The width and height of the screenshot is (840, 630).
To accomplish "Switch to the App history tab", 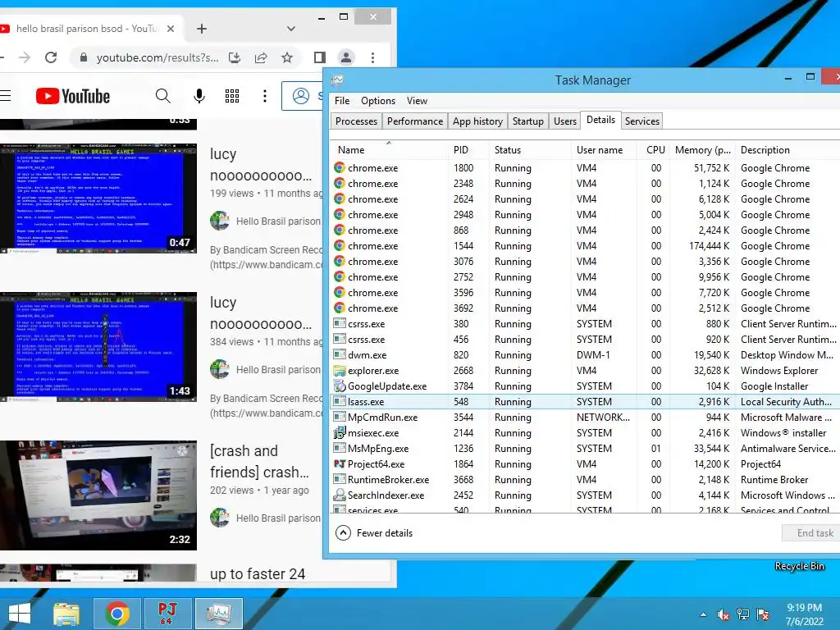I will [478, 121].
